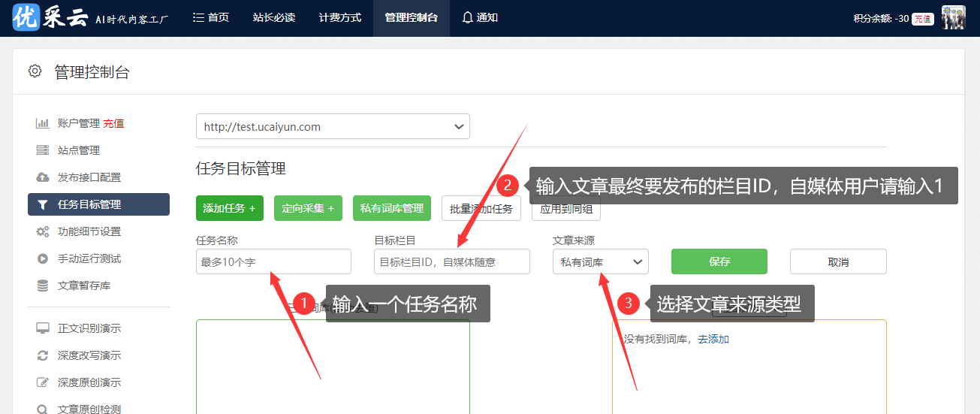Click the 任务名称 input field
Screen dimensions: 980x414
(273, 262)
